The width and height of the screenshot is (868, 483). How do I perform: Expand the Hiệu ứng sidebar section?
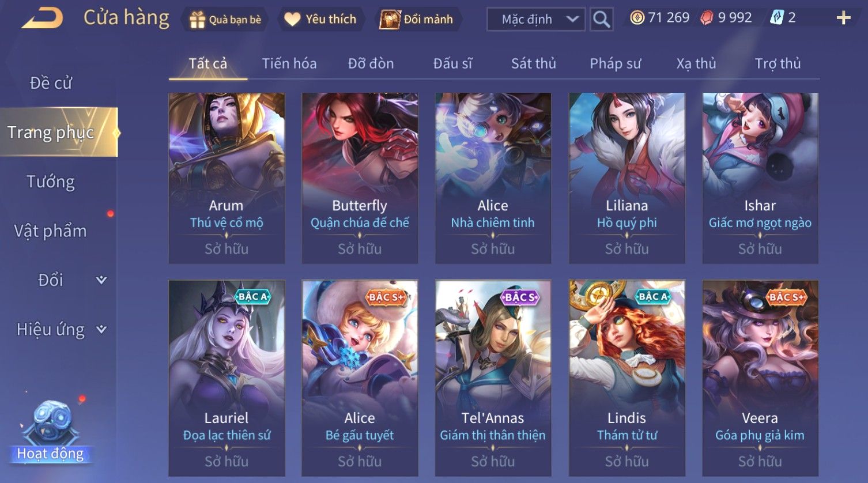point(101,330)
